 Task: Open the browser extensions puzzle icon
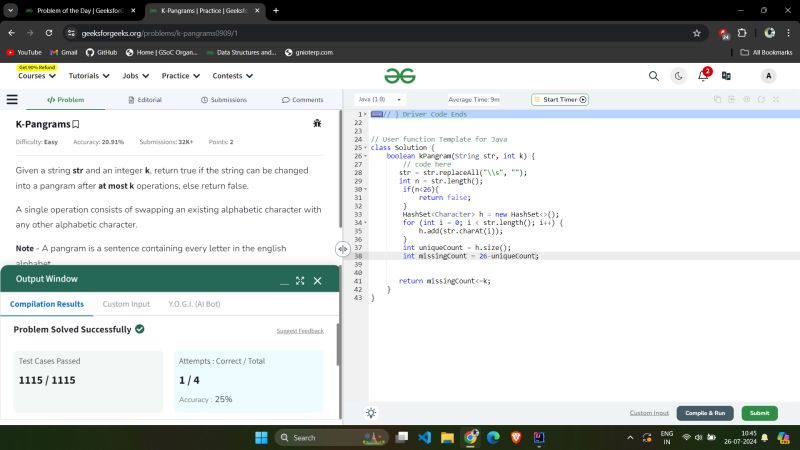(x=742, y=33)
